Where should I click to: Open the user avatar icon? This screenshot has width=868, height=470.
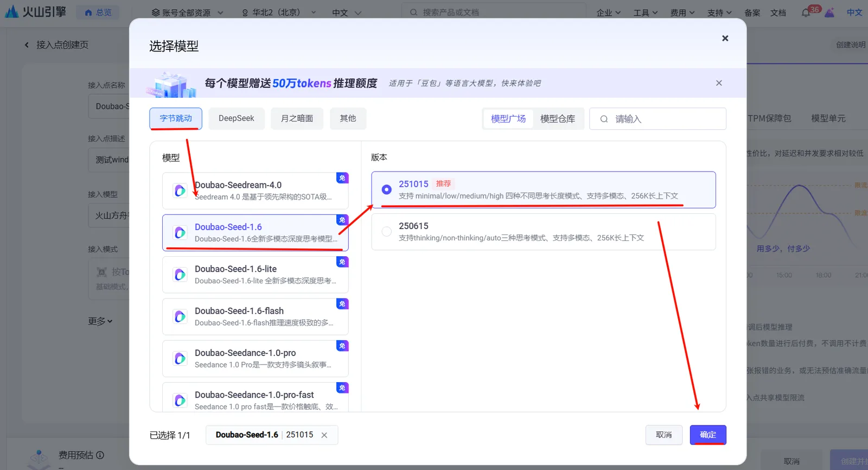(829, 12)
